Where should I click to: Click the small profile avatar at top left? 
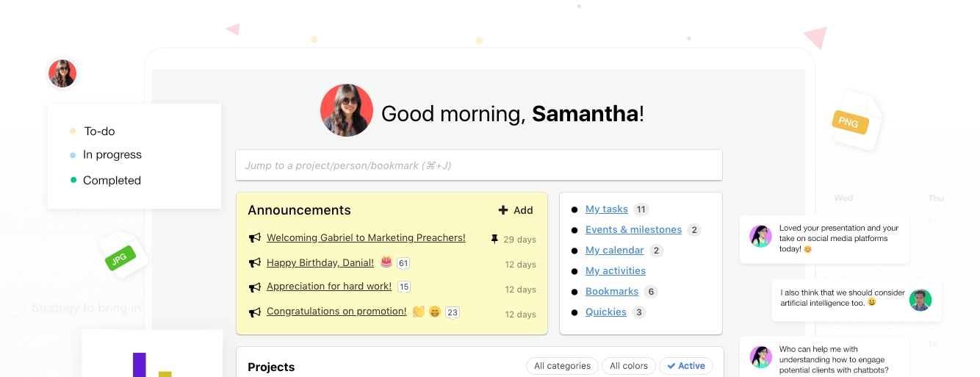[62, 73]
